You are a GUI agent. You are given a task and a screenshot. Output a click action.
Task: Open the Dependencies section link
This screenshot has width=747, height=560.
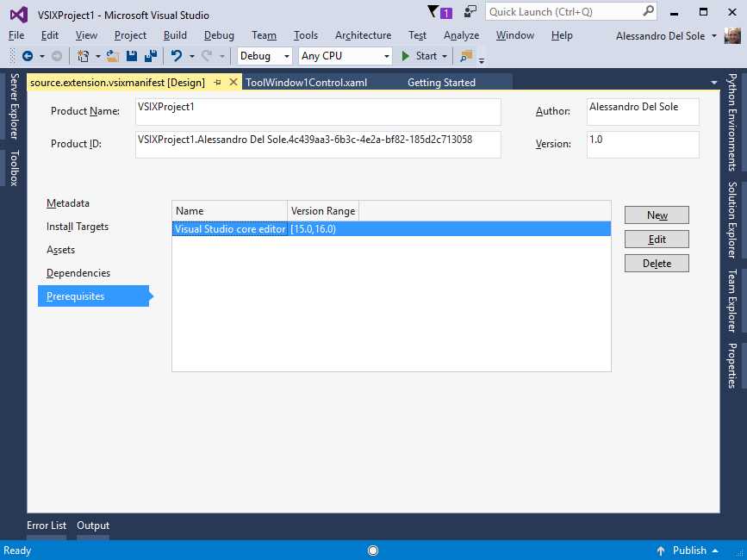click(77, 272)
